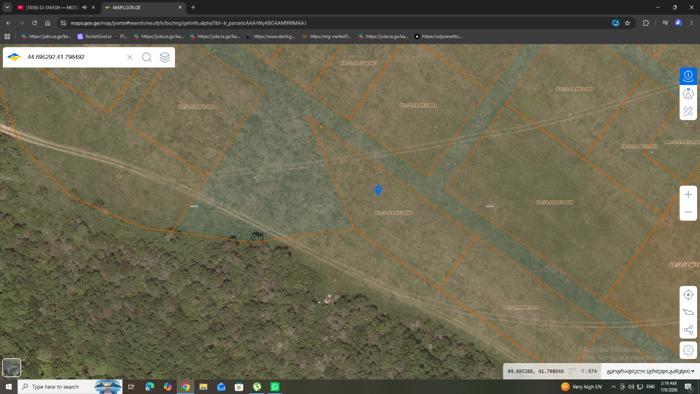The image size is (700, 394).
Task: Select the measure tool icon on right panel
Action: click(x=688, y=111)
